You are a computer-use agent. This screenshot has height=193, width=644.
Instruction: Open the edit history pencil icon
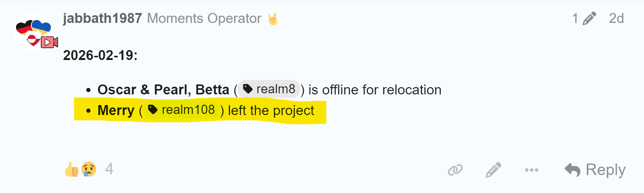pos(589,18)
